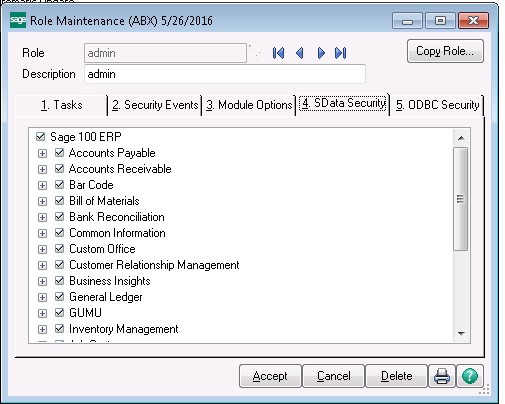Toggle the Bill of Materials checkbox

[x=59, y=201]
